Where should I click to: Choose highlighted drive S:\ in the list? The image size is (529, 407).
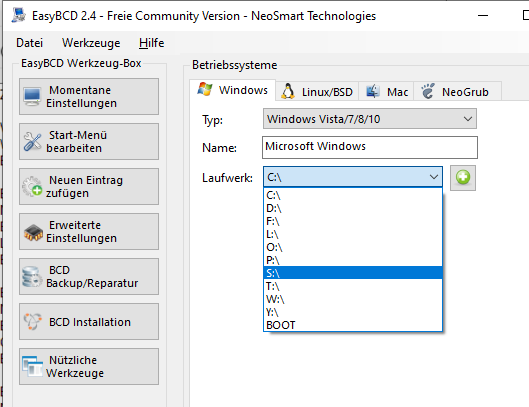click(x=353, y=273)
